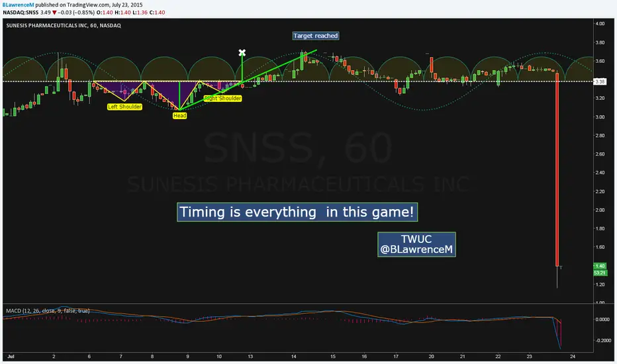
Task: Click 'Timing is everything in this game!' text box
Action: click(297, 212)
